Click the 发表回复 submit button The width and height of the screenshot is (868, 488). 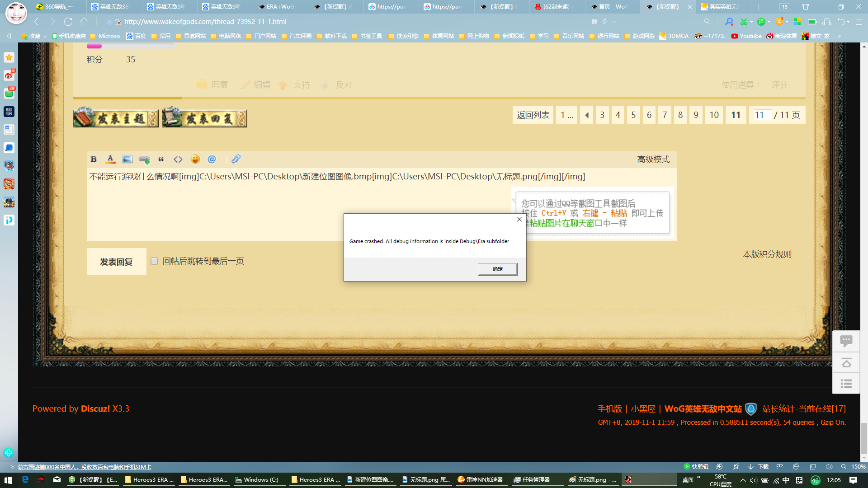[x=116, y=262]
